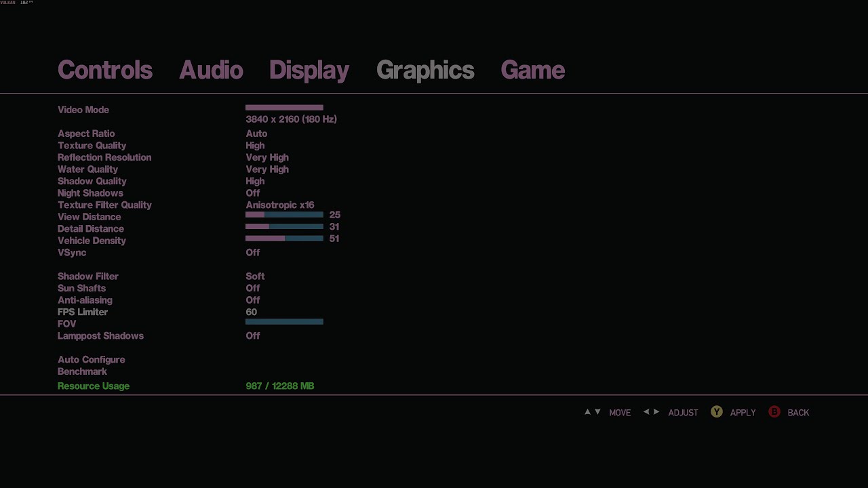The height and width of the screenshot is (488, 868).
Task: Click the up arrow Move icon
Action: (x=587, y=412)
